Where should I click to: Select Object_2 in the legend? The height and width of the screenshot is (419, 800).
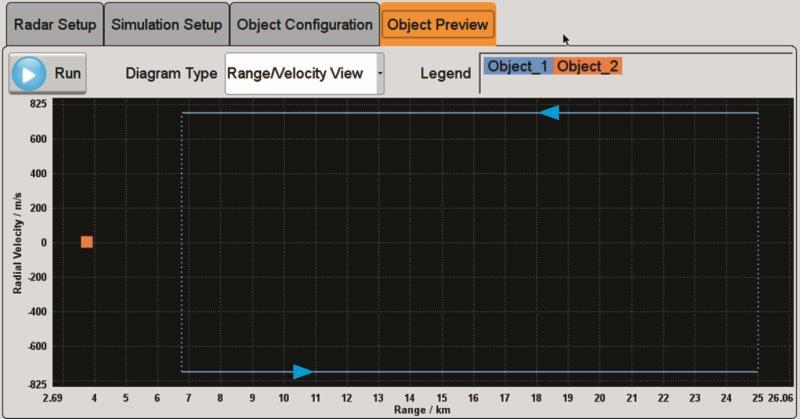point(587,66)
